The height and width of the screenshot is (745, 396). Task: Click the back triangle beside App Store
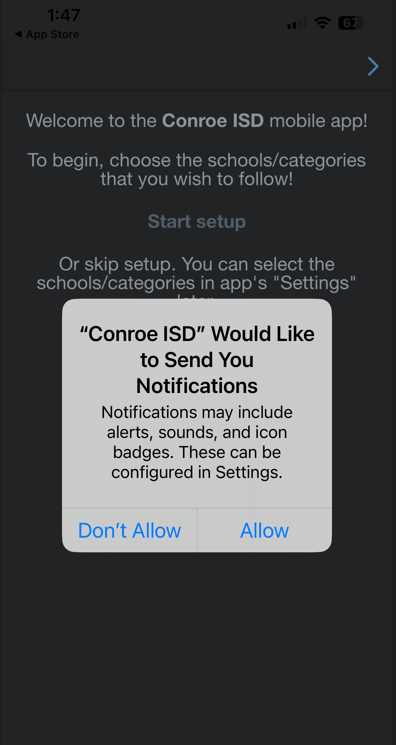pyautogui.click(x=18, y=34)
